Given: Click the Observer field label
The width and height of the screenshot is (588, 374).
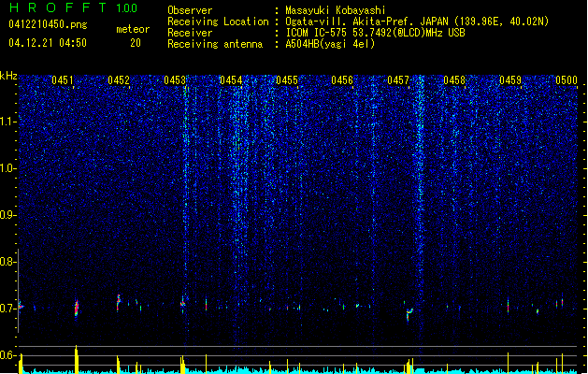Looking at the screenshot, I should pyautogui.click(x=190, y=10).
